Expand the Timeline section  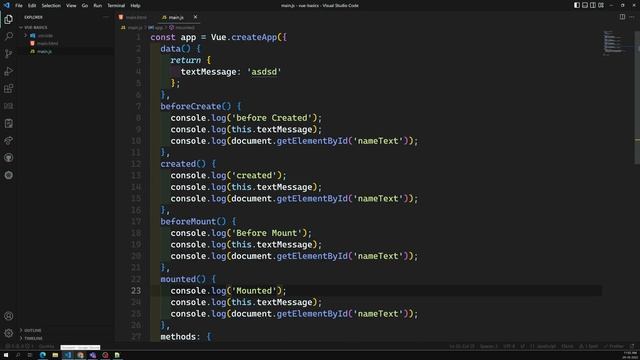[x=32, y=338]
